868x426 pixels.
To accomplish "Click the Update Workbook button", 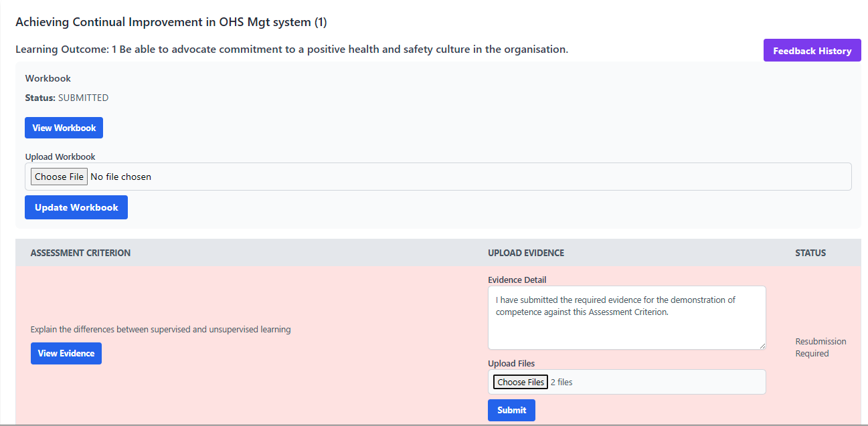I will (x=76, y=207).
